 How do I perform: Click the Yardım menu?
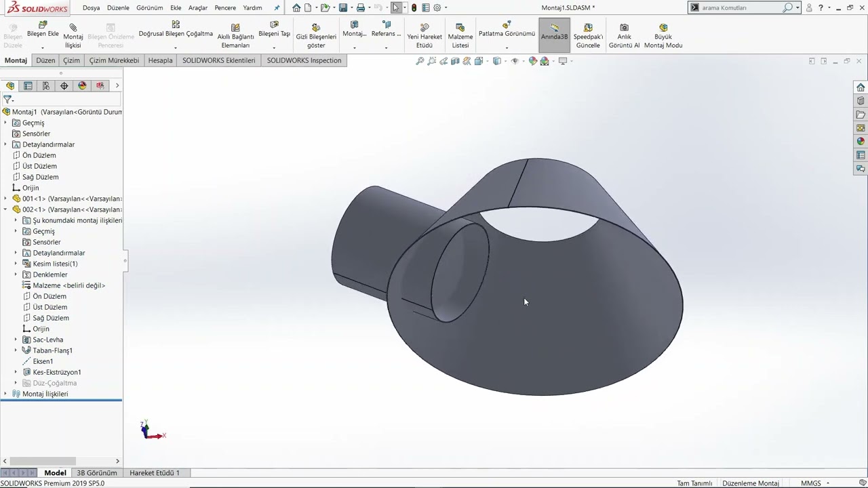[x=252, y=7]
